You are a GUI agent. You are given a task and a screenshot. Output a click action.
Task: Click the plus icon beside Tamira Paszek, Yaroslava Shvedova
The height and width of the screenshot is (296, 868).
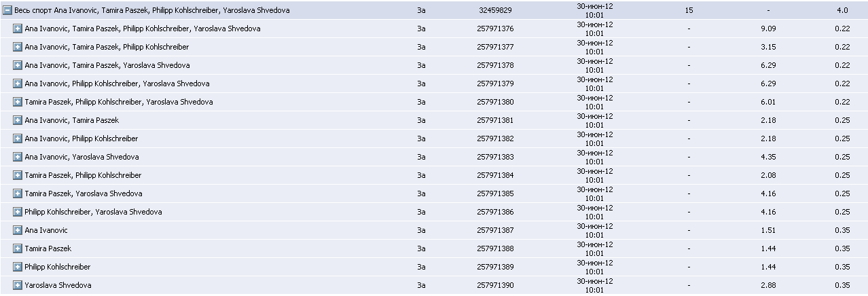pyautogui.click(x=18, y=194)
